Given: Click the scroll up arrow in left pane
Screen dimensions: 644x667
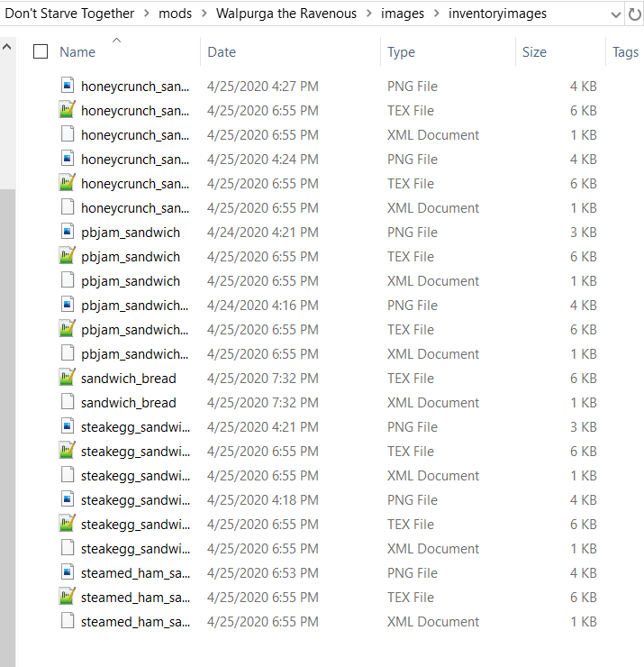Looking at the screenshot, I should [x=7, y=47].
